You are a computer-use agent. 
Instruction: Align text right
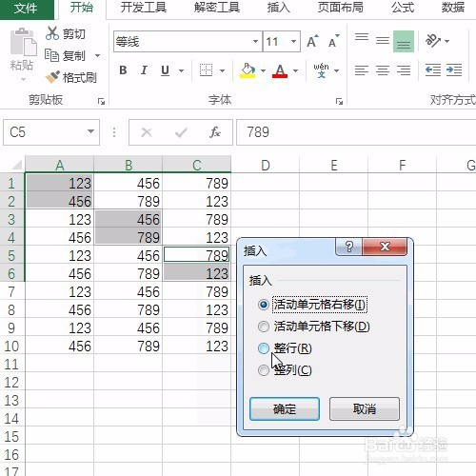click(x=404, y=70)
